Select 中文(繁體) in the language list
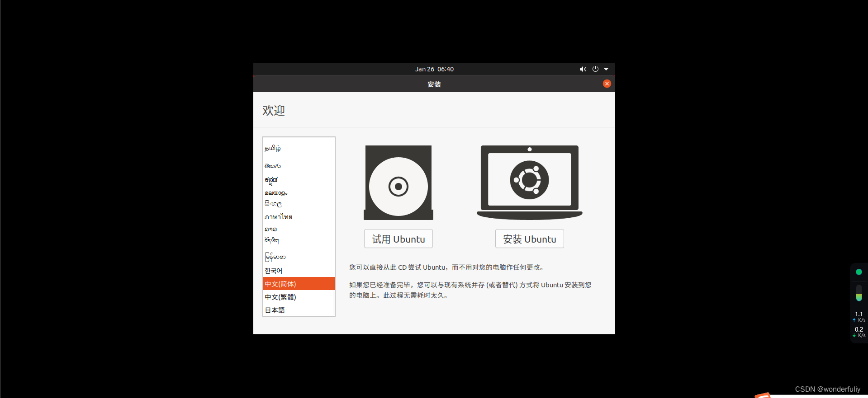Viewport: 868px width, 398px height. (x=299, y=297)
